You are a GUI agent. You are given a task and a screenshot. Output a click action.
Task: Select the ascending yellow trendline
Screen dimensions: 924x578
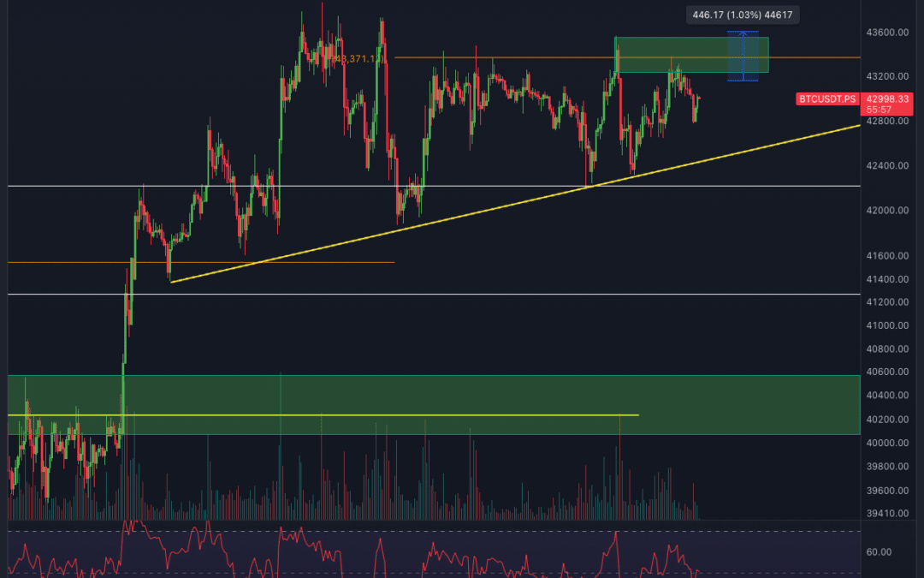point(514,204)
